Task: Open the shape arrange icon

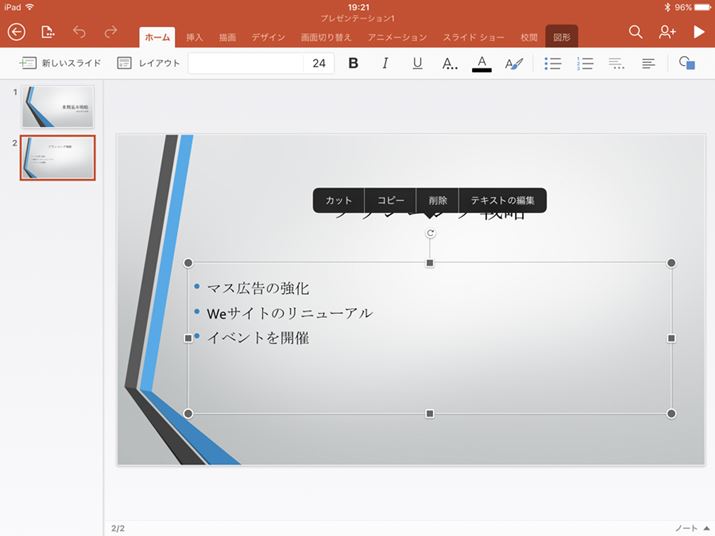Action: click(686, 63)
